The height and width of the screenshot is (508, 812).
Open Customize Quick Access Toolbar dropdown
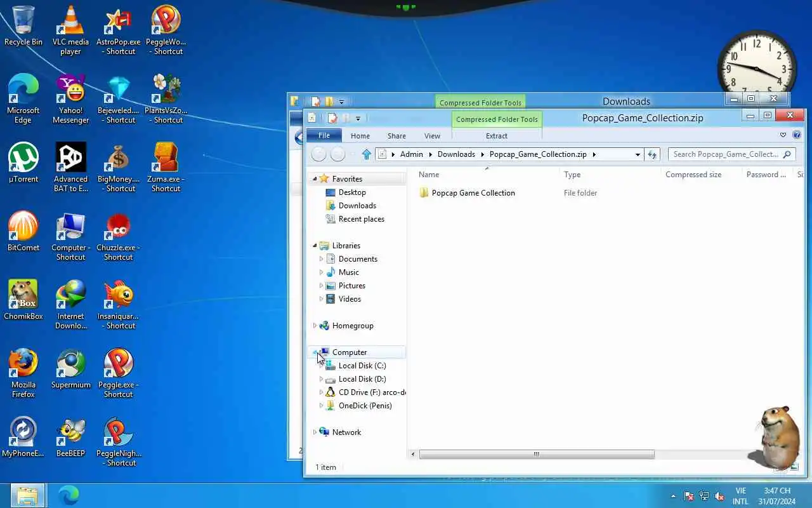coord(358,118)
